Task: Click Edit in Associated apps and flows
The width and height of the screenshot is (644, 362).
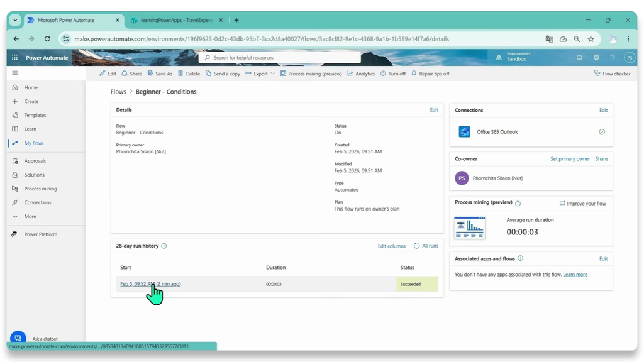Action: click(603, 258)
